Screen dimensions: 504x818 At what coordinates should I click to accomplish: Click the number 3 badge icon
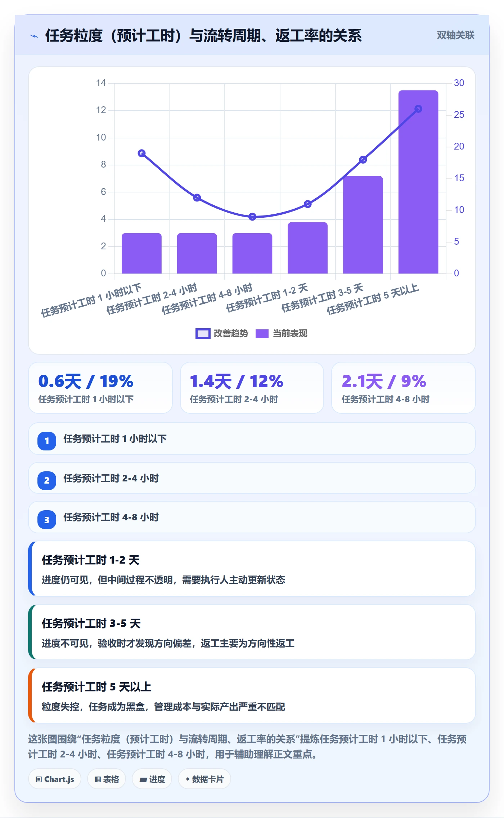pos(47,520)
